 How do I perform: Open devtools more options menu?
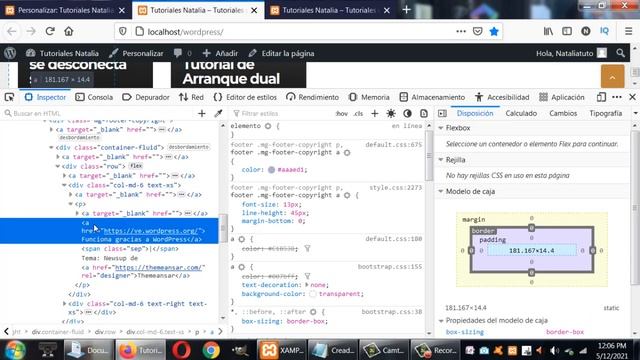[x=617, y=97]
